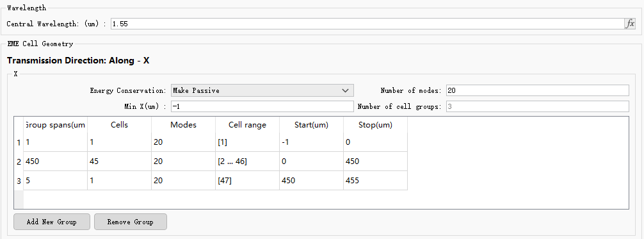Click the Number of cell groups field
The height and width of the screenshot is (239, 644).
(x=538, y=106)
